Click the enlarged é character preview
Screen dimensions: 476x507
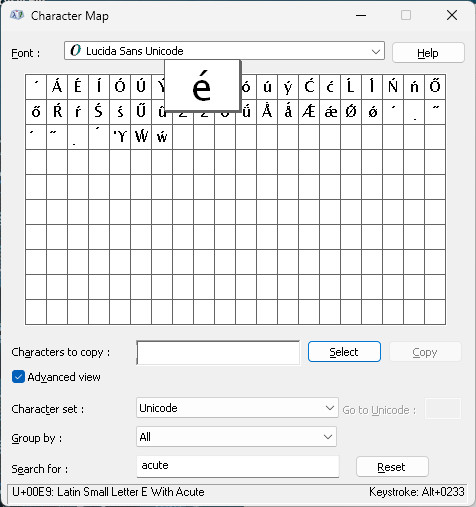(x=202, y=86)
